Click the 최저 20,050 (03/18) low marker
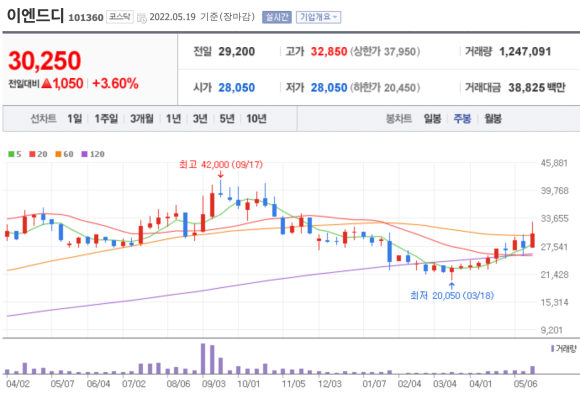Screen dimensions: 580x393 [x=452, y=295]
